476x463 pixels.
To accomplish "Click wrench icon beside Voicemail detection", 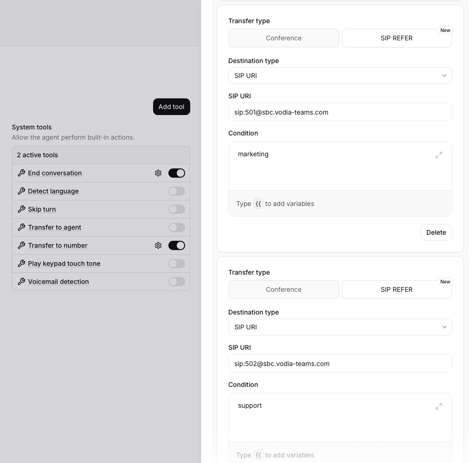I will coord(21,282).
